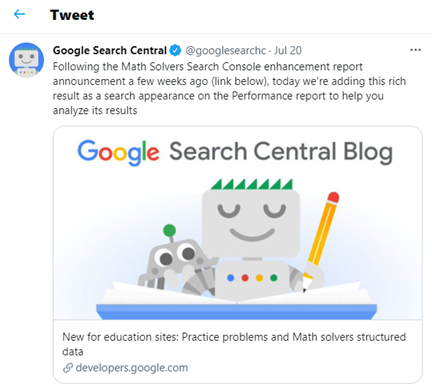
Task: Click the small spider robot with green antenna
Action: (x=174, y=261)
